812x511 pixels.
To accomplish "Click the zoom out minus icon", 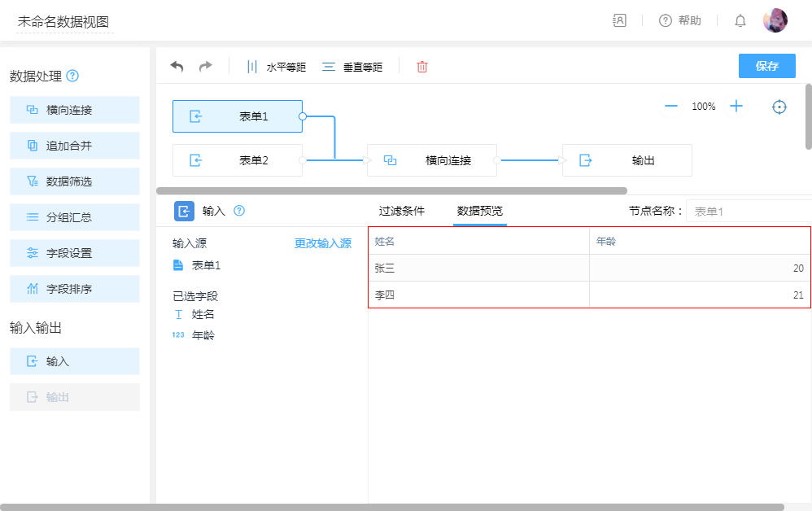I will pos(671,107).
